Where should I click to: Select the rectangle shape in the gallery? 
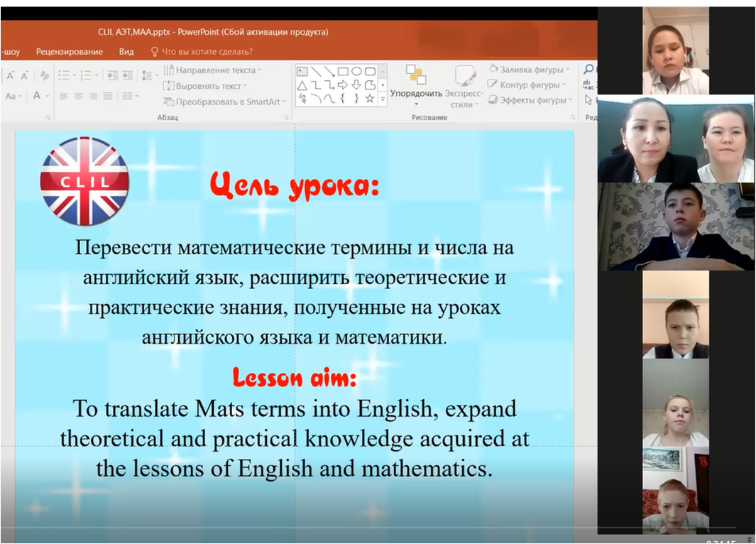tap(342, 71)
